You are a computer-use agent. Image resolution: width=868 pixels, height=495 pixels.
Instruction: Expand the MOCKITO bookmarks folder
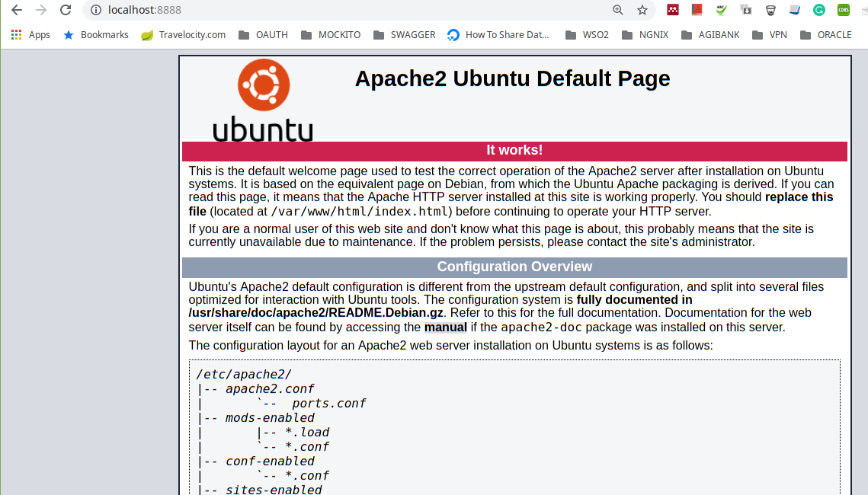pyautogui.click(x=331, y=35)
